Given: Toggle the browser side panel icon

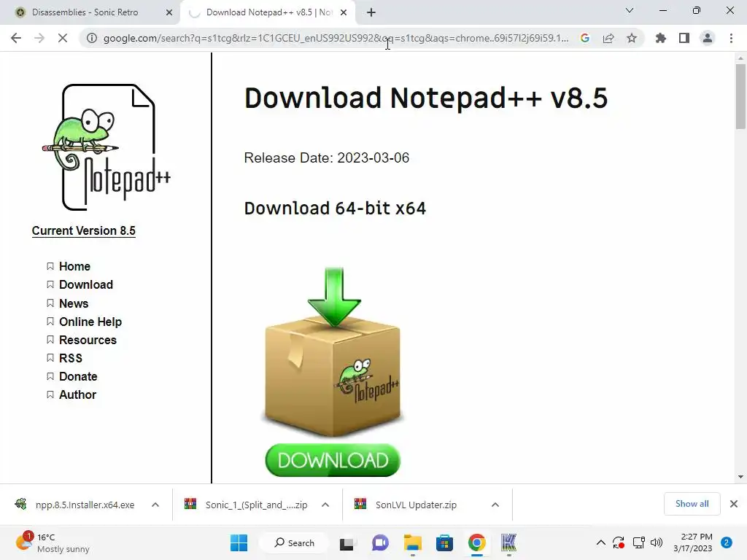Looking at the screenshot, I should click(684, 38).
